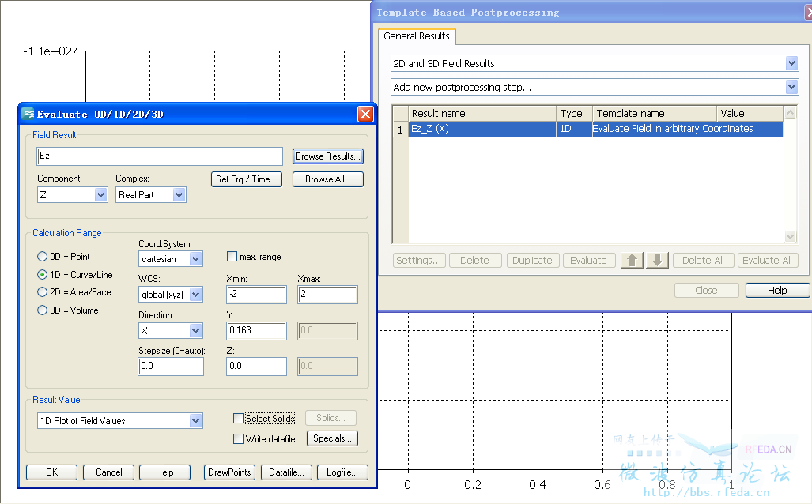Click the move-down arrow icon
The height and width of the screenshot is (504, 812).
pyautogui.click(x=658, y=260)
